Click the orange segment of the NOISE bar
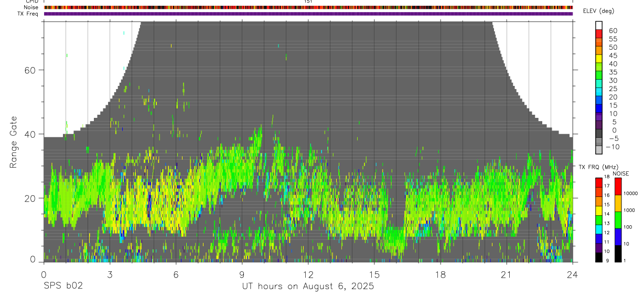The width and height of the screenshot is (644, 297). click(x=617, y=203)
